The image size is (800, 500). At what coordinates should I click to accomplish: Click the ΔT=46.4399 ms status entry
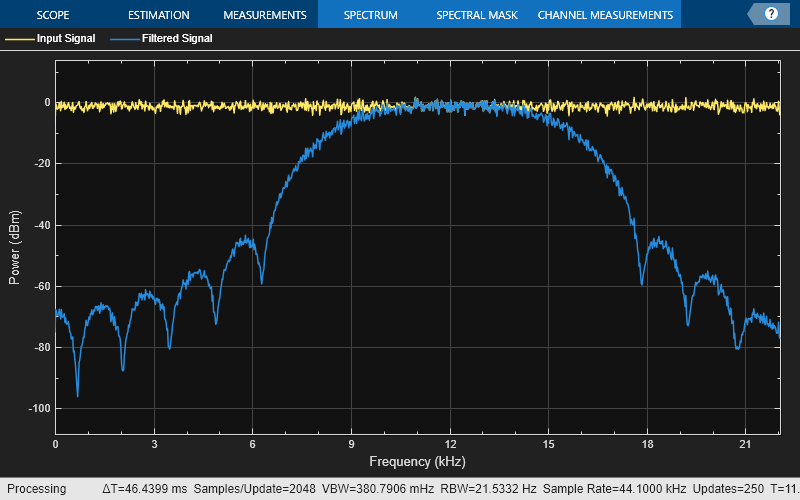pyautogui.click(x=144, y=489)
